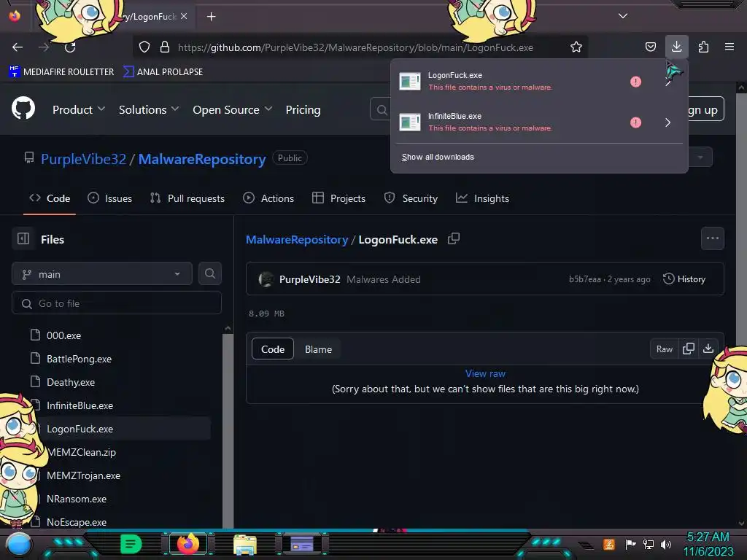Open the Firefox hamburger menu

click(x=729, y=47)
